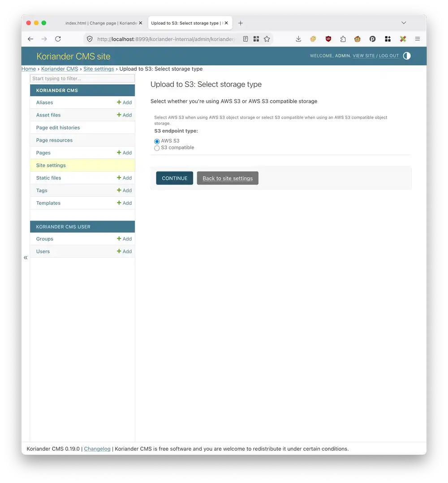
Task: Click the cookie extension icon
Action: pos(313,39)
